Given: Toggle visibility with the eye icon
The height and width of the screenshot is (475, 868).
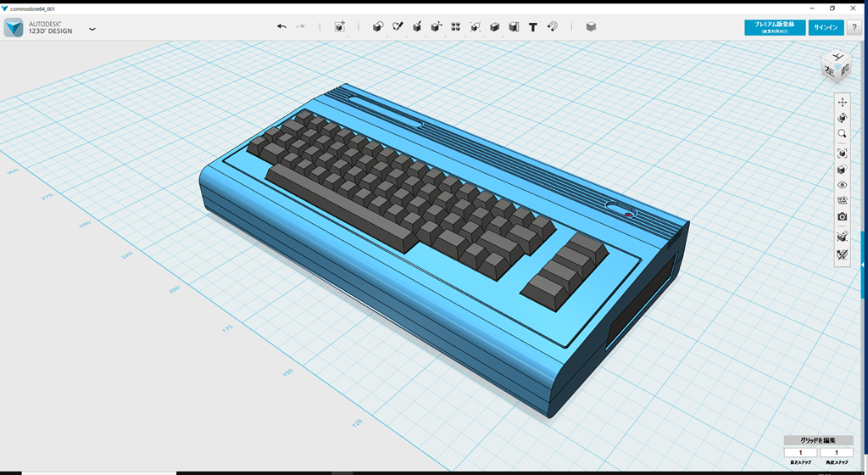Looking at the screenshot, I should click(x=842, y=185).
